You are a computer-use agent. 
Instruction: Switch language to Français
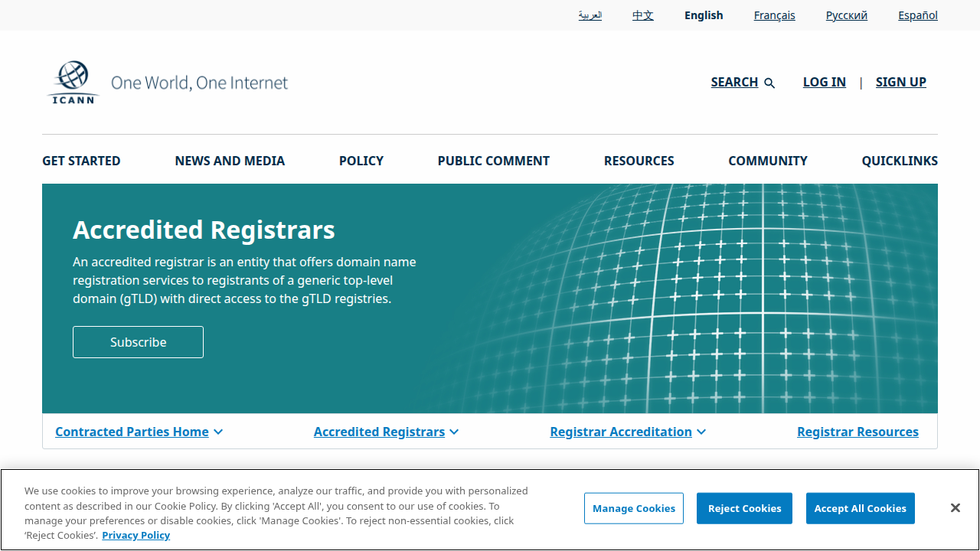[774, 15]
